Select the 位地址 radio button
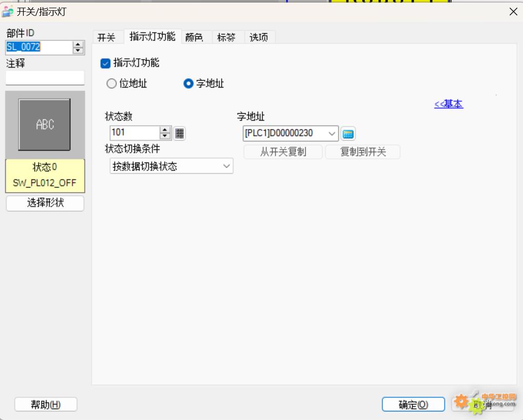523x420 pixels. 112,84
